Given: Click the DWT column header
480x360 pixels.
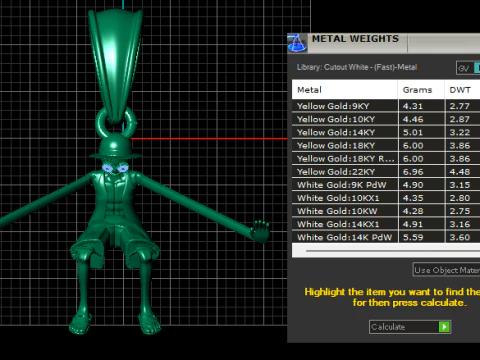Looking at the screenshot, I should click(x=462, y=90).
